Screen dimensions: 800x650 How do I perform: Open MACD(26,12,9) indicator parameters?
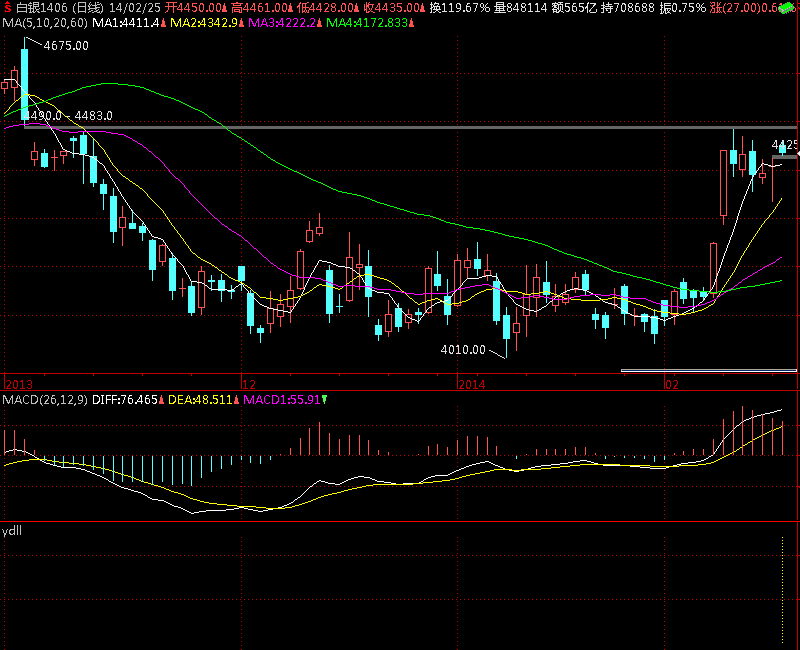tap(45, 399)
